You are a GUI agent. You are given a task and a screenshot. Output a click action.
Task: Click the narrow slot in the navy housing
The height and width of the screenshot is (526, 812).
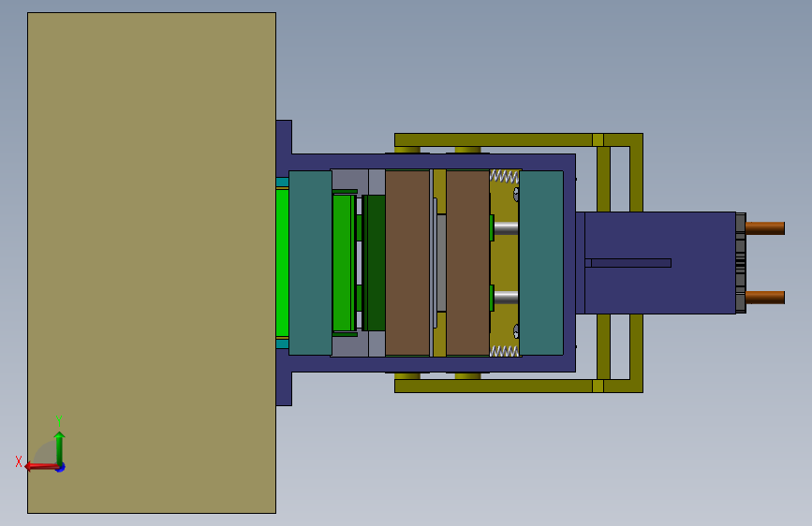[627, 263]
